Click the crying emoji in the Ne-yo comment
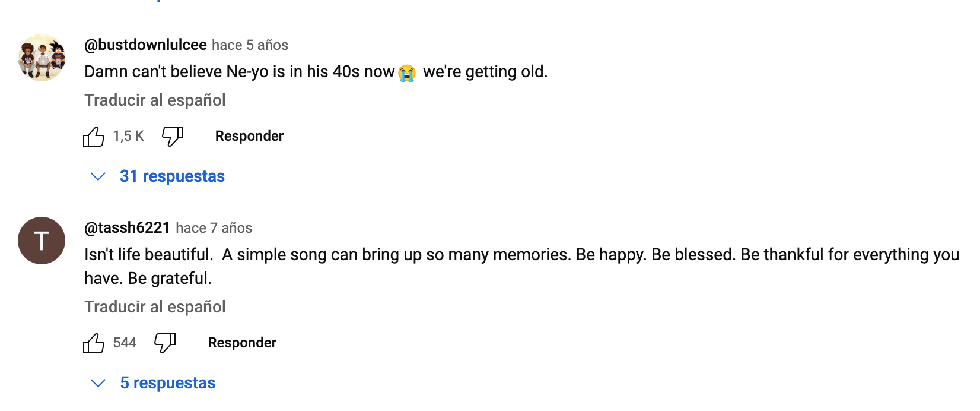Screen dimensions: 980x411 pyautogui.click(x=407, y=72)
